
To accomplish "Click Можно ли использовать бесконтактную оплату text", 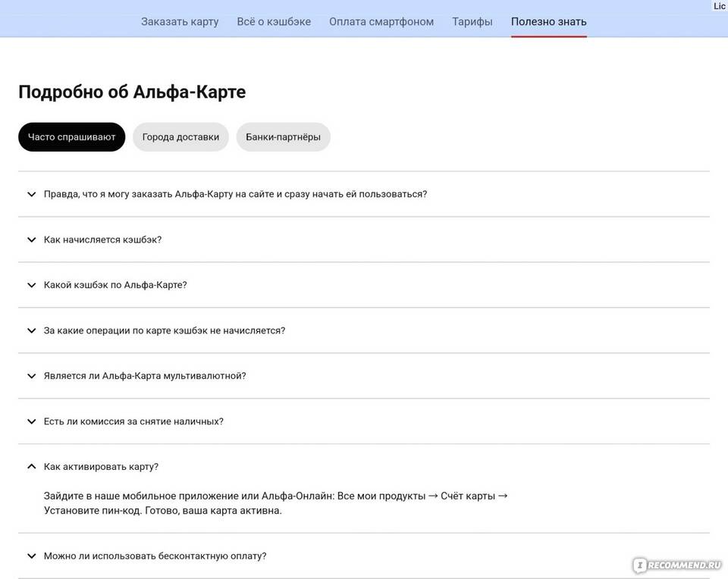I will 155,556.
